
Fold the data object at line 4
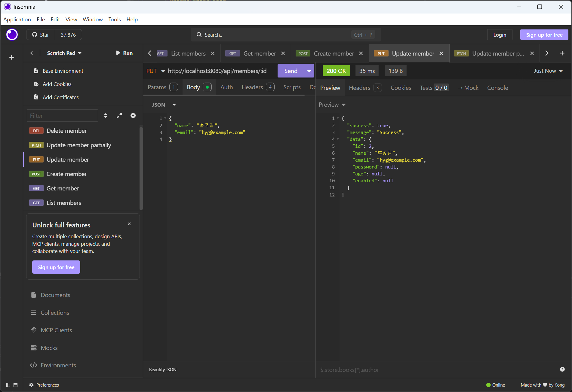click(338, 139)
